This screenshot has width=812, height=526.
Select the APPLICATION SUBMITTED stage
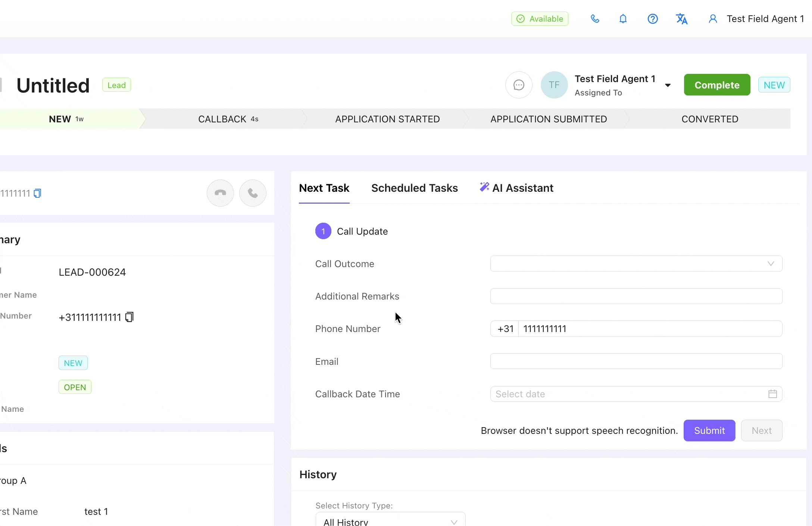click(549, 119)
